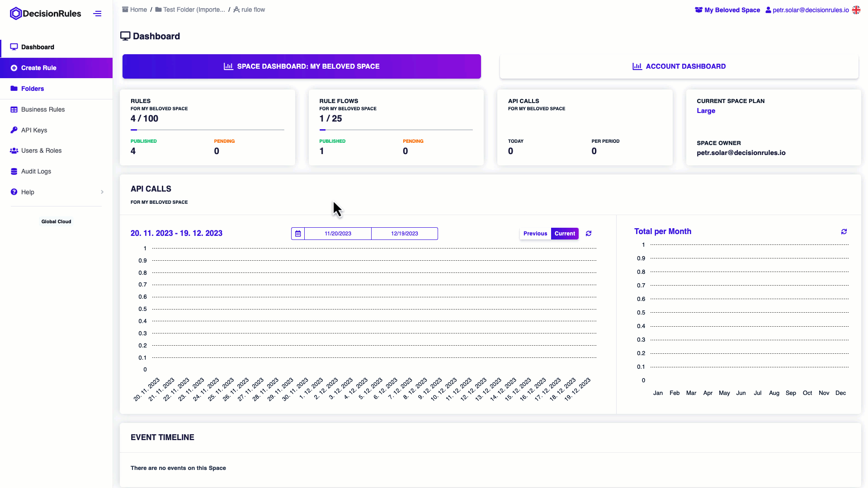This screenshot has height=488, width=868.
Task: Collapse the sidebar with the hamburger icon
Action: coord(97,14)
